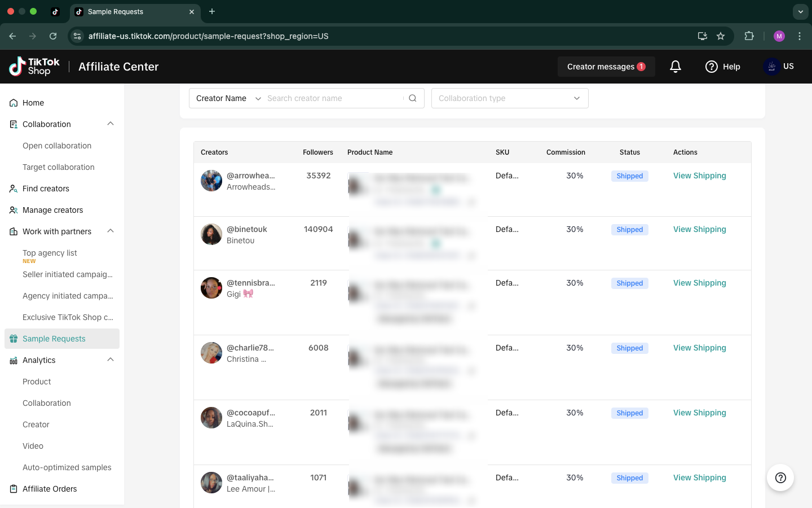
Task: Bookmark this page with the star icon
Action: [x=721, y=36]
